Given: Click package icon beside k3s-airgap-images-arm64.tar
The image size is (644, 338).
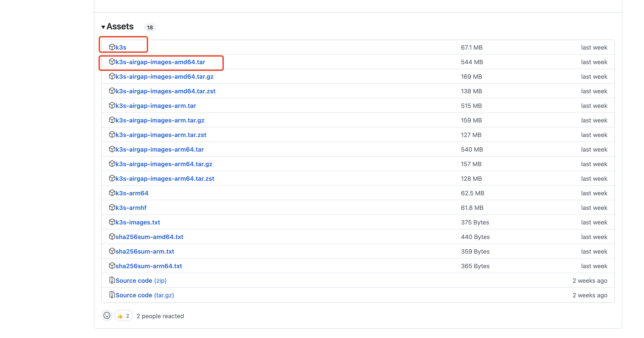Looking at the screenshot, I should (x=112, y=149).
